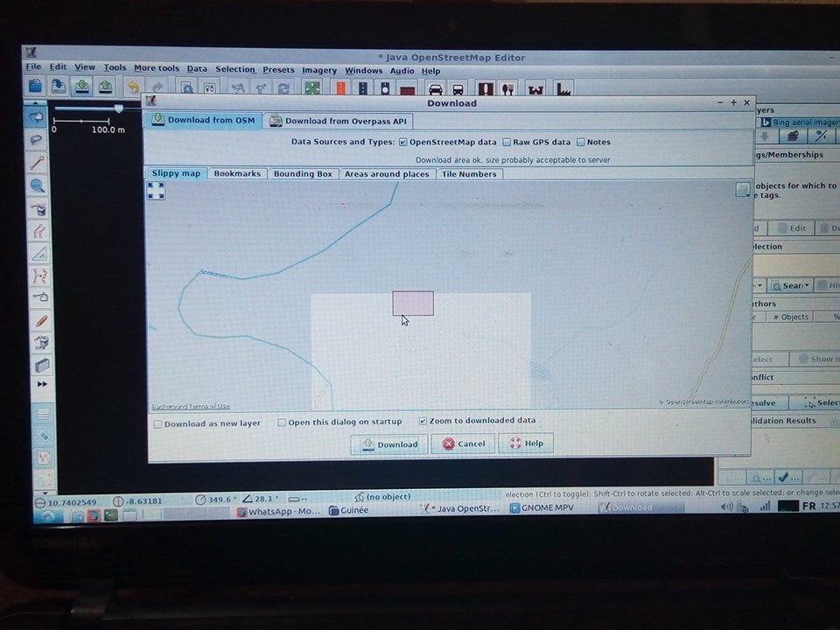The width and height of the screenshot is (840, 630).
Task: Click the castle preset toolbar icon
Action: click(x=535, y=89)
